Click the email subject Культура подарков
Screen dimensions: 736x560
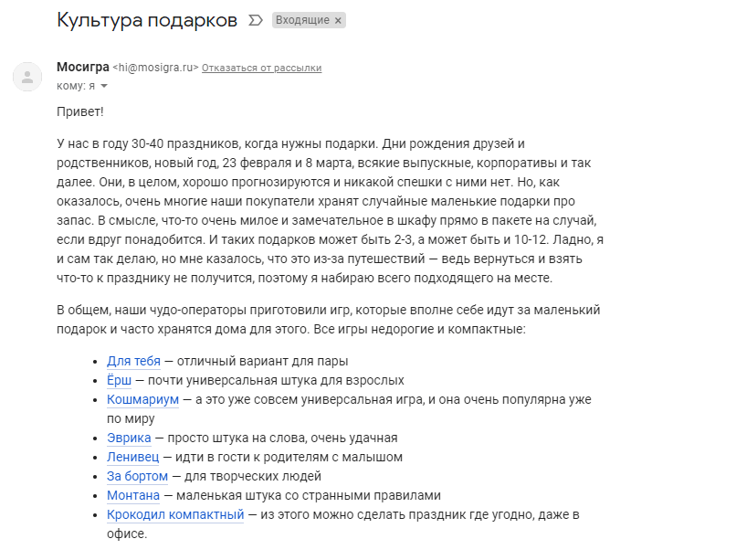pyautogui.click(x=147, y=20)
